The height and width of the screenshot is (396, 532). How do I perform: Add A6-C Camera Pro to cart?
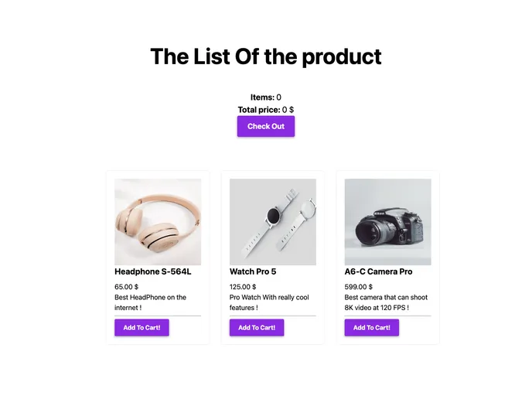[371, 328]
